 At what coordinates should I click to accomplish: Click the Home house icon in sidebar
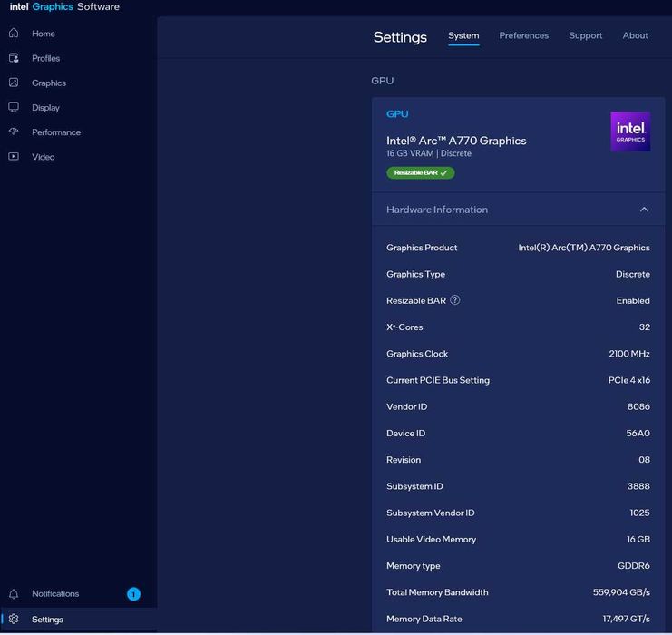[x=14, y=33]
